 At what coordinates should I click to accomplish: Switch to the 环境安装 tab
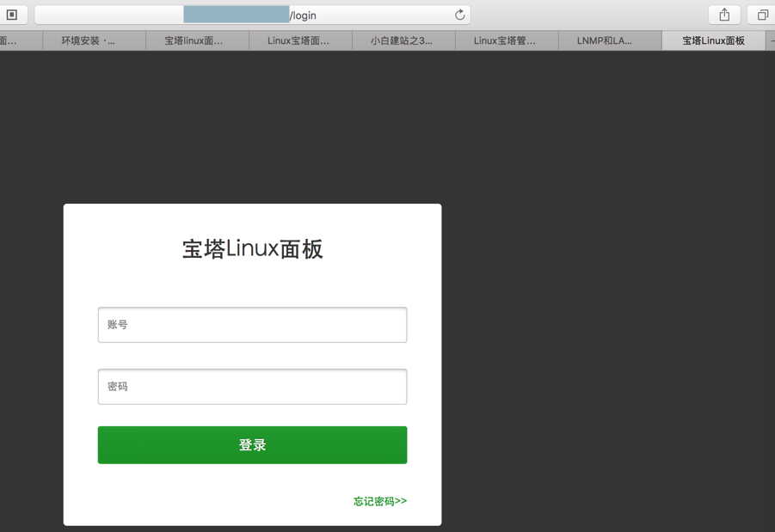(x=94, y=40)
